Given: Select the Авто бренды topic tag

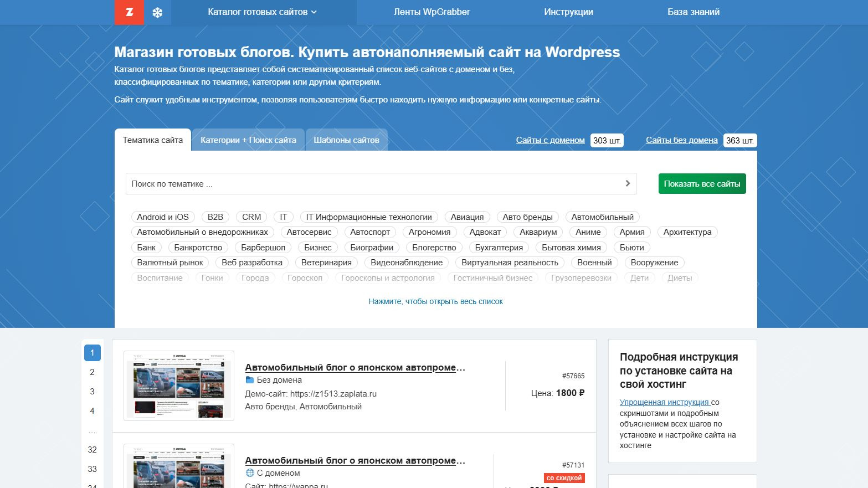Looking at the screenshot, I should 528,217.
